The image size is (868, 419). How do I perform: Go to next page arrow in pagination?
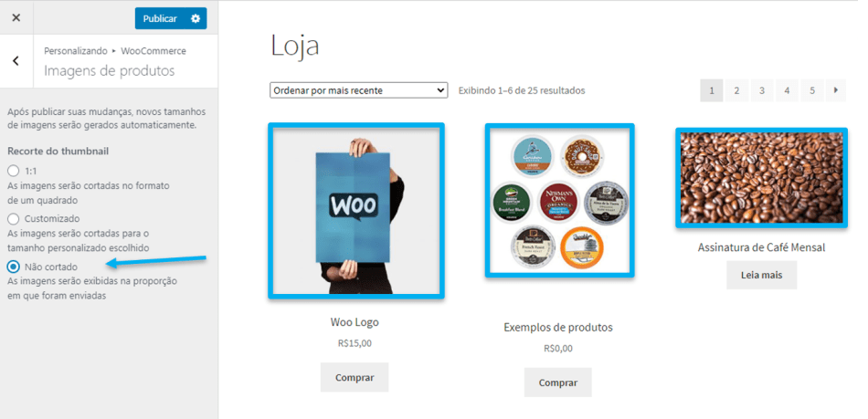pyautogui.click(x=836, y=90)
